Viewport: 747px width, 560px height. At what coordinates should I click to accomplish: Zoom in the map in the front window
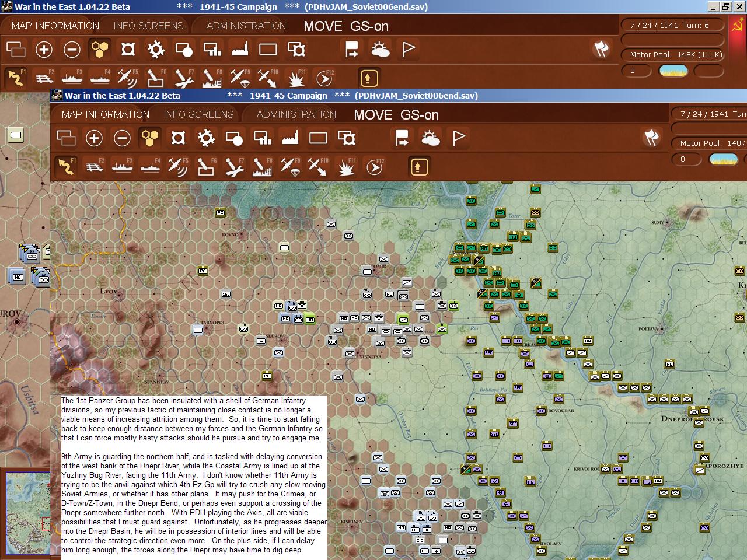coord(94,138)
